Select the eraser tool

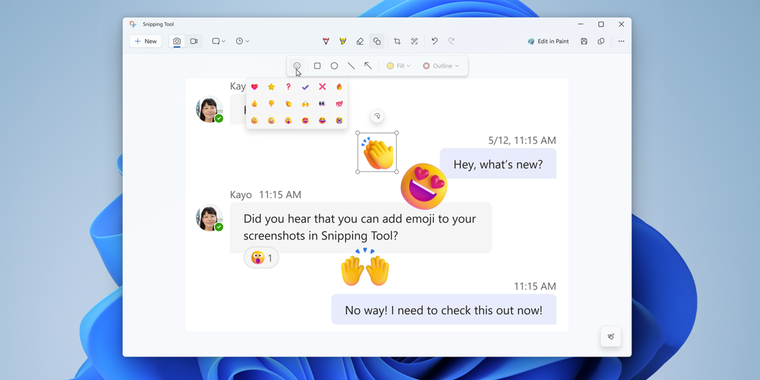(x=360, y=42)
